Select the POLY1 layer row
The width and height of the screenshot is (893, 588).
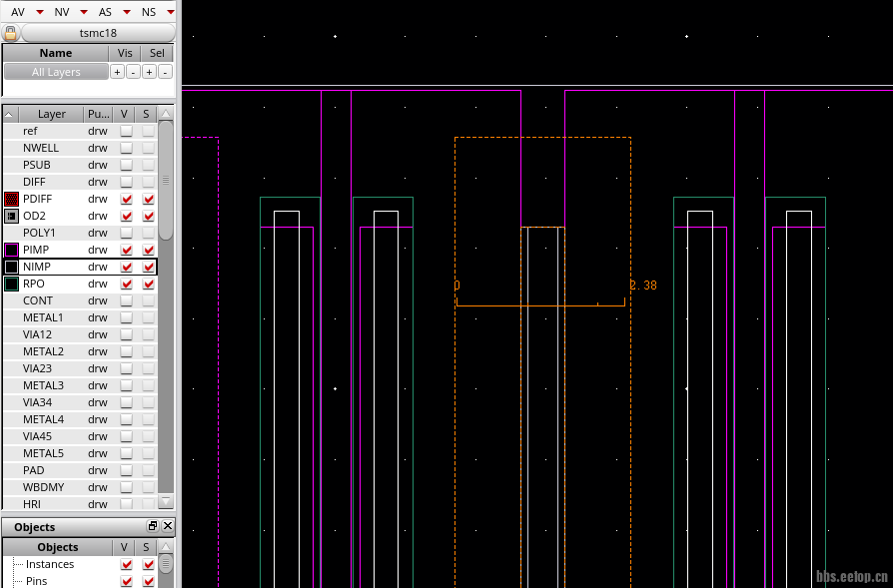click(40, 233)
